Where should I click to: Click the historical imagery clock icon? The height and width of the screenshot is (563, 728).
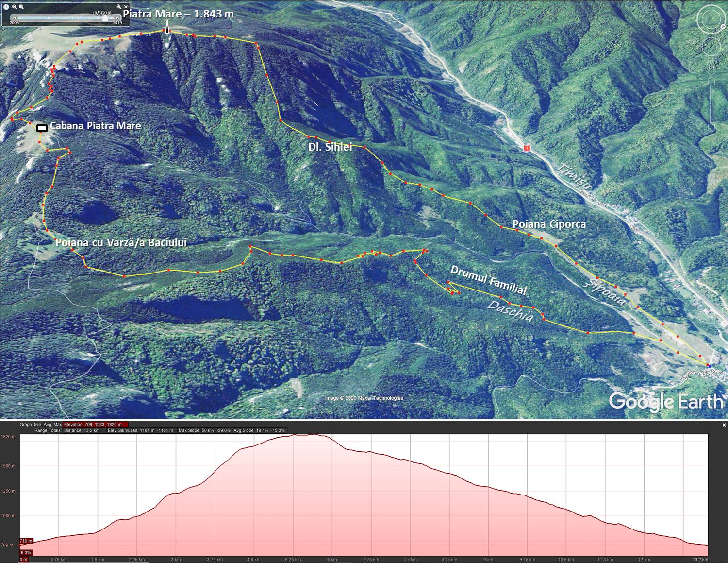(x=6, y=7)
